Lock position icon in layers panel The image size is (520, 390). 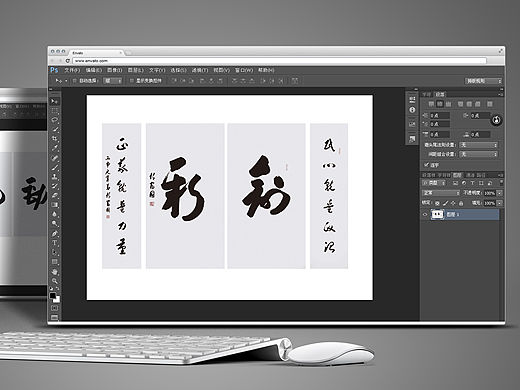[453, 203]
